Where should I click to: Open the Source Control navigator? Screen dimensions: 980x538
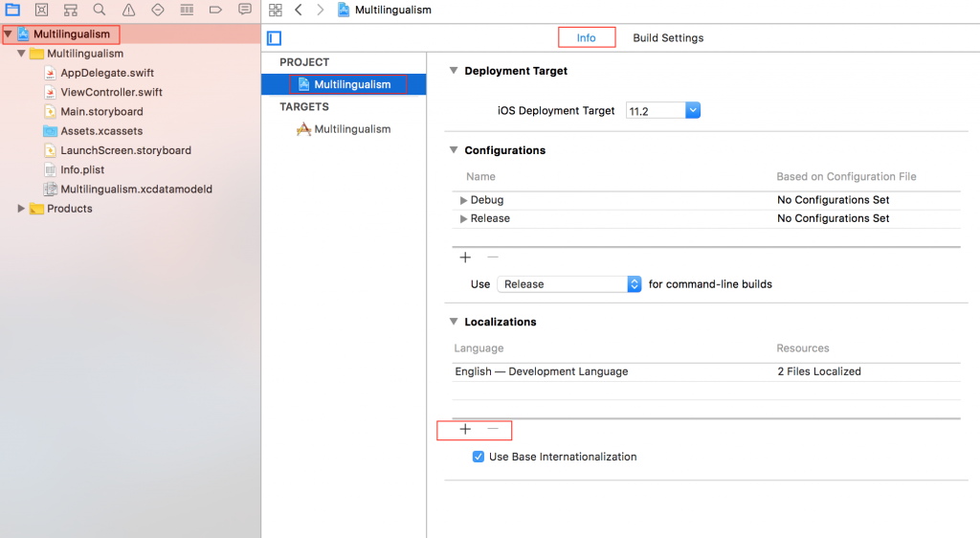point(41,10)
